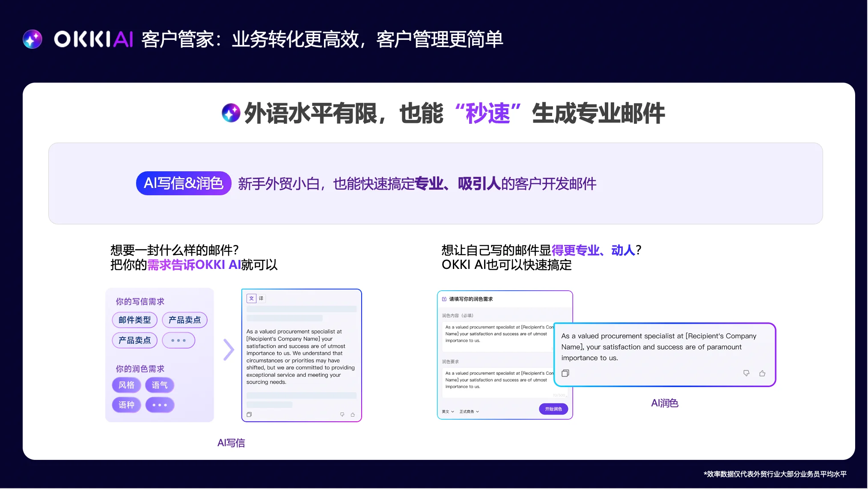868x489 pixels.
Task: Select the 邮件类型 tag
Action: [134, 320]
